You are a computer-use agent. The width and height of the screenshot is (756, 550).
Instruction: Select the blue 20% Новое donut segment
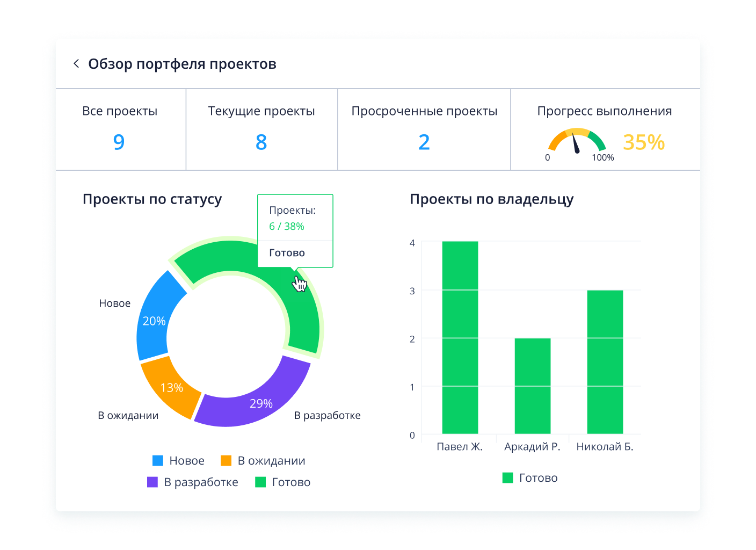point(157,318)
